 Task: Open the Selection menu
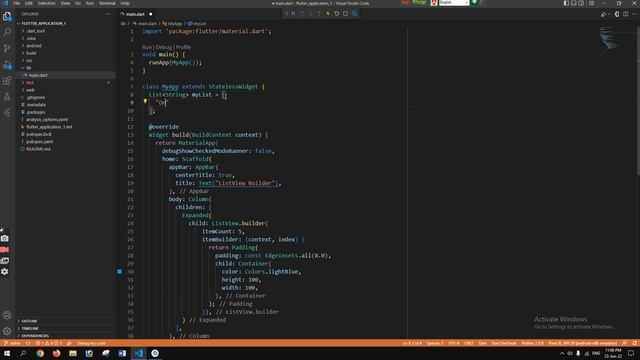click(x=47, y=3)
